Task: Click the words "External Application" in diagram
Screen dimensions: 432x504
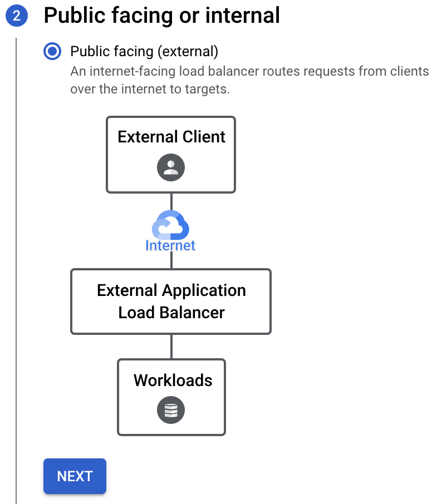Action: click(x=171, y=290)
